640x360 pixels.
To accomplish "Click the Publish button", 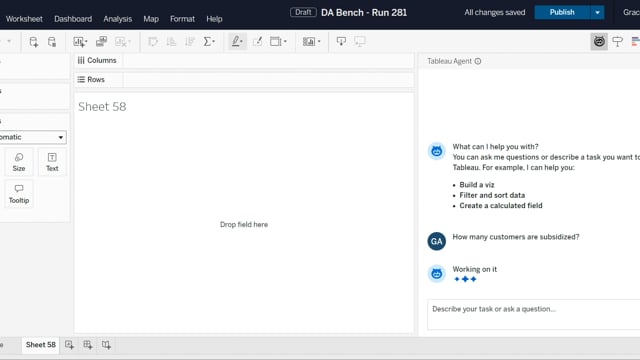I will click(562, 12).
